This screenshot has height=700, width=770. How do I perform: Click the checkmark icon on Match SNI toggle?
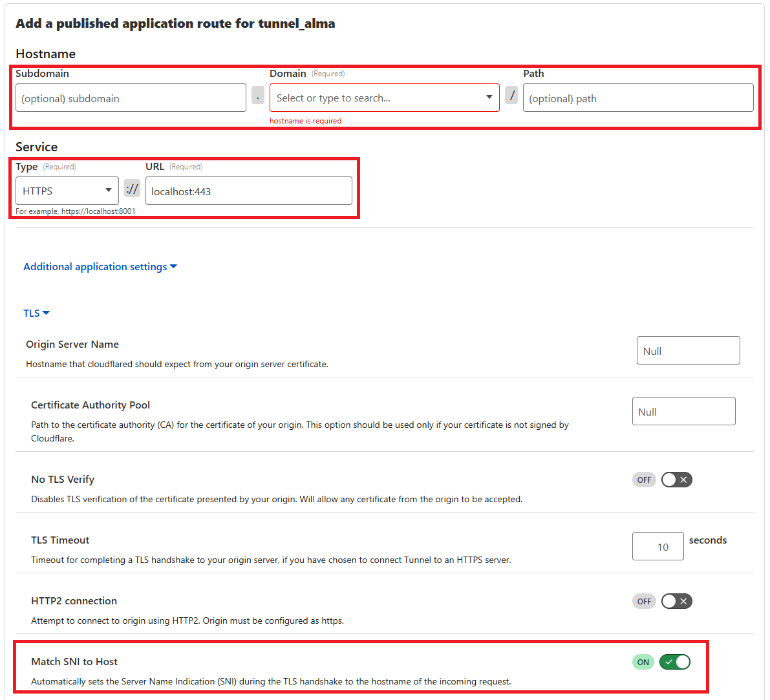click(669, 661)
